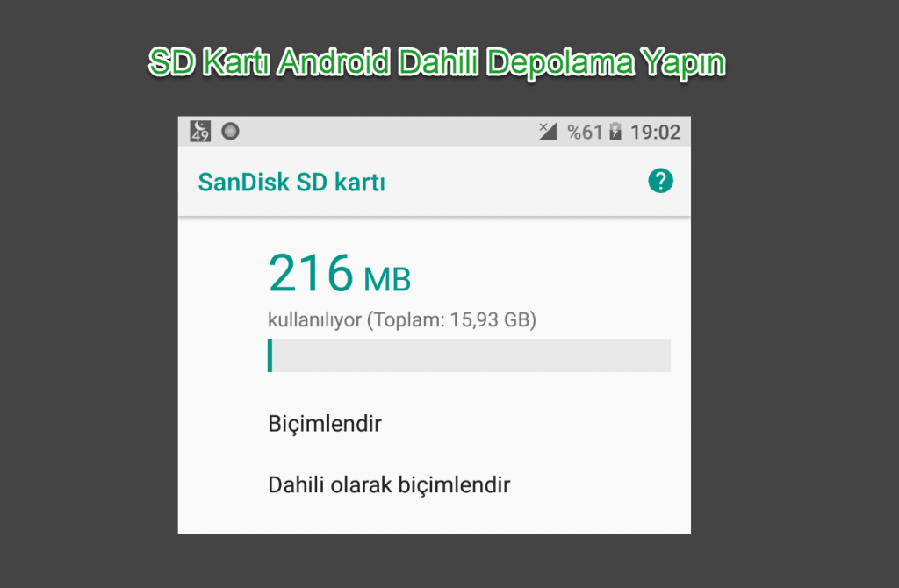This screenshot has width=899, height=588.
Task: Open the help question mark icon
Action: pos(660,181)
